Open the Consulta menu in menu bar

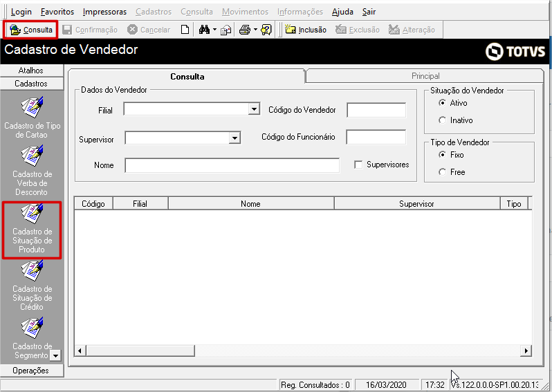coord(196,12)
